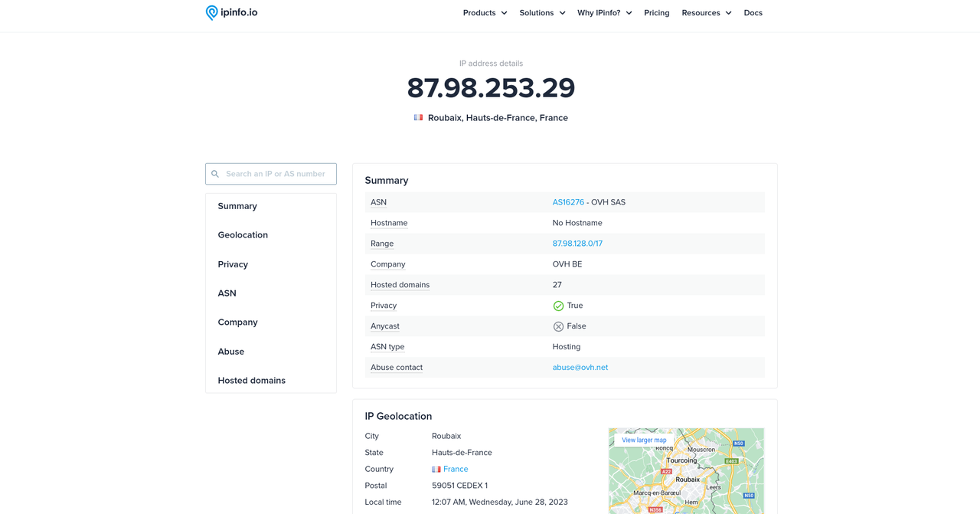Click the flag icon next to France link
The height and width of the screenshot is (514, 980).
436,470
